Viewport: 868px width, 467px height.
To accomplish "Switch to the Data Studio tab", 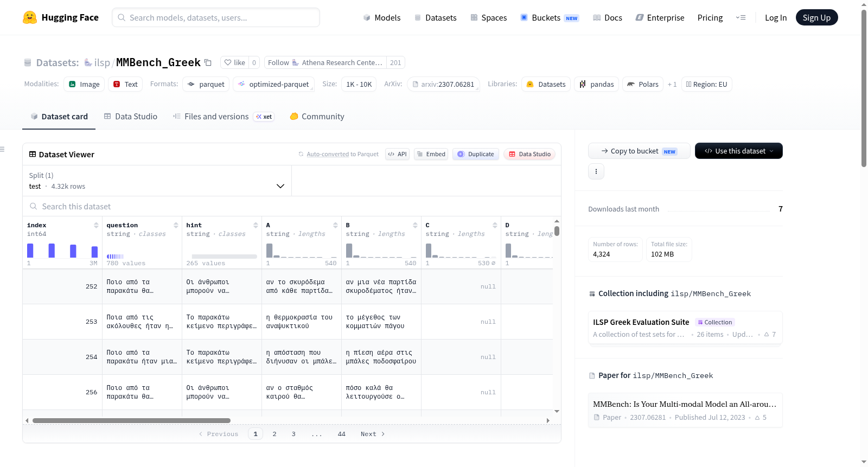I will pyautogui.click(x=130, y=116).
